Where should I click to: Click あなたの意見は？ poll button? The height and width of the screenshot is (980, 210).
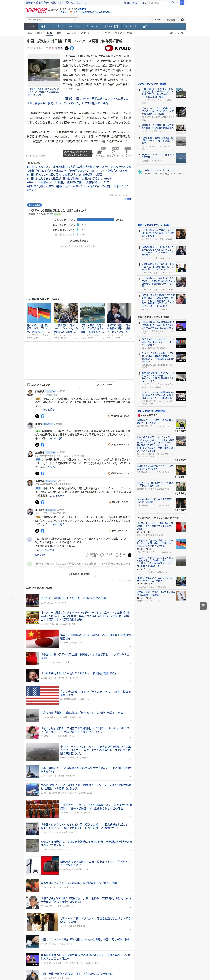click(x=79, y=241)
